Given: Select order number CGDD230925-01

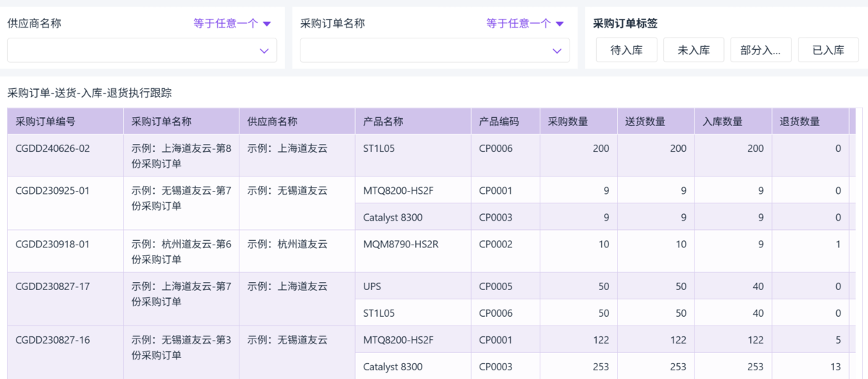Looking at the screenshot, I should coord(53,190).
